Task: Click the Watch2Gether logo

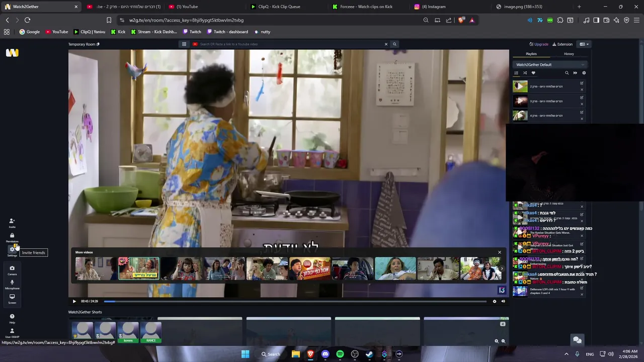Action: tap(12, 53)
